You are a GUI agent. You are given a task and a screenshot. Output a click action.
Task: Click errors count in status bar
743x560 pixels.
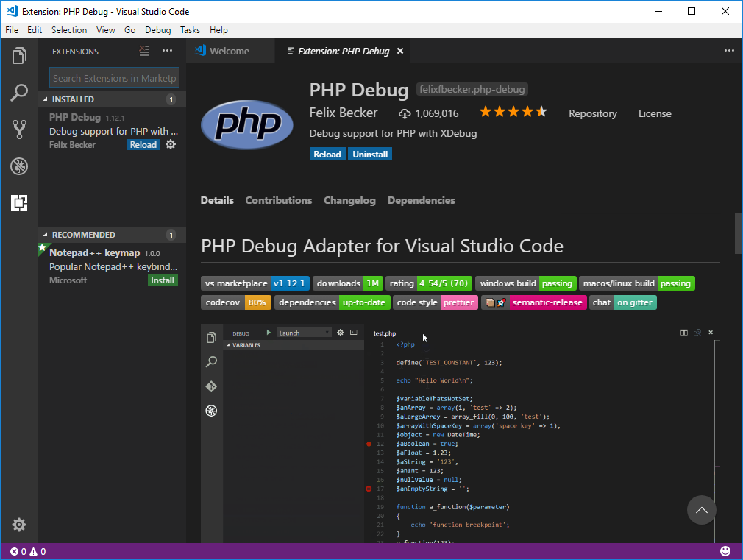(18, 551)
